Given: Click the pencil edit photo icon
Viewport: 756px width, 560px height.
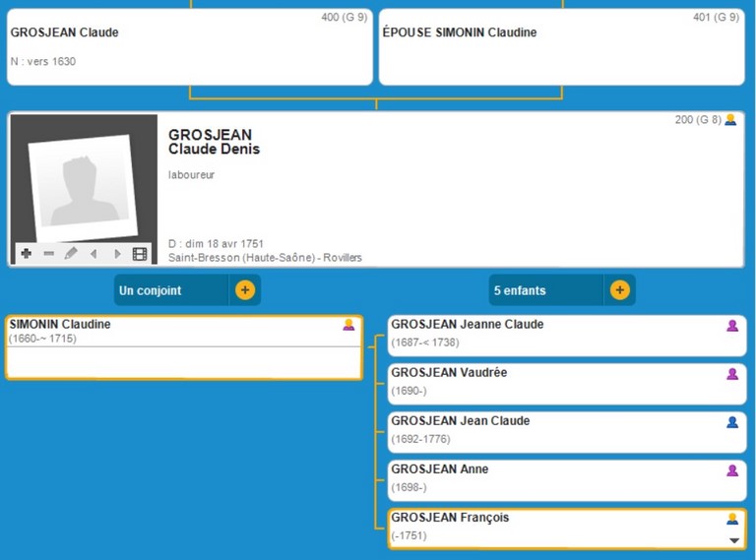Looking at the screenshot, I should pyautogui.click(x=71, y=254).
